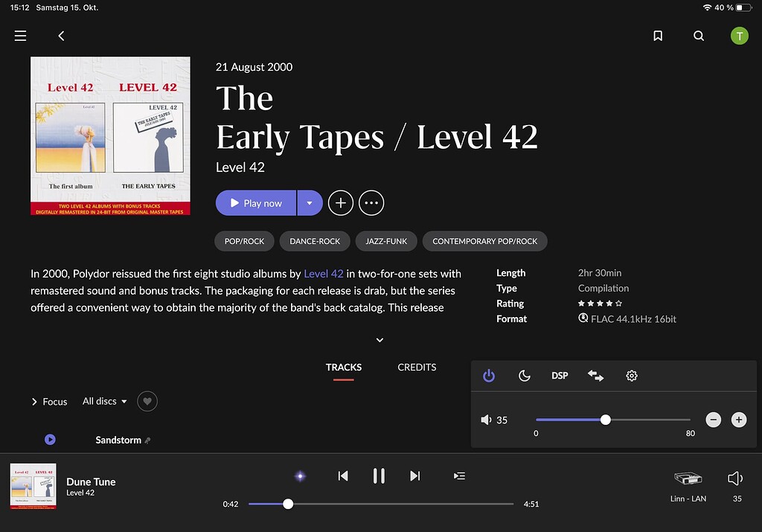762x532 pixels.
Task: Open the queue icon in playback bar
Action: click(x=459, y=476)
